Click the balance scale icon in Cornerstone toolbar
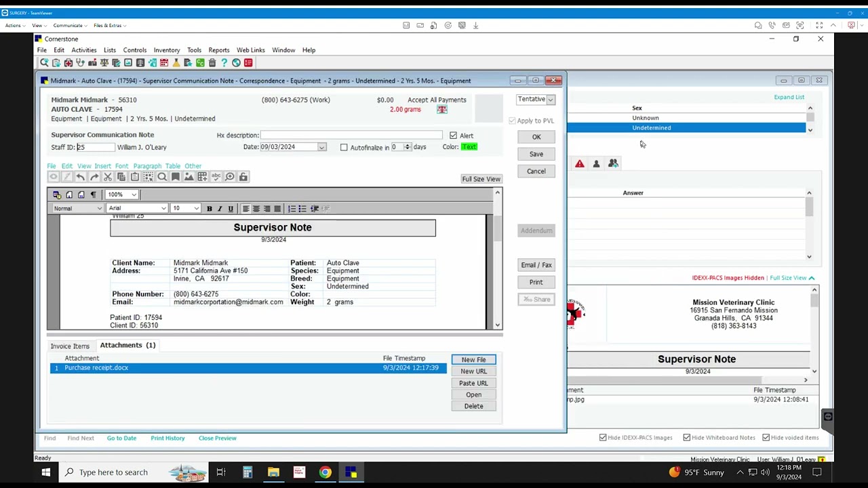Screen dimensions: 868x488 tap(104, 63)
